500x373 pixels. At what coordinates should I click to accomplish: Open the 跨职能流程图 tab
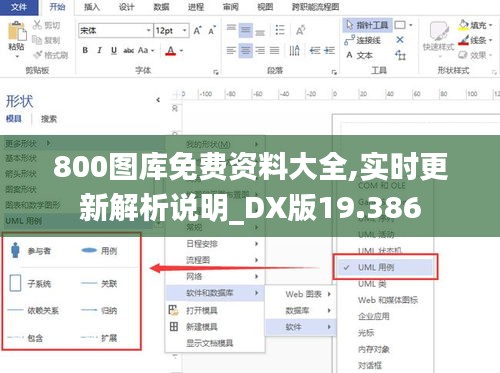click(x=315, y=7)
